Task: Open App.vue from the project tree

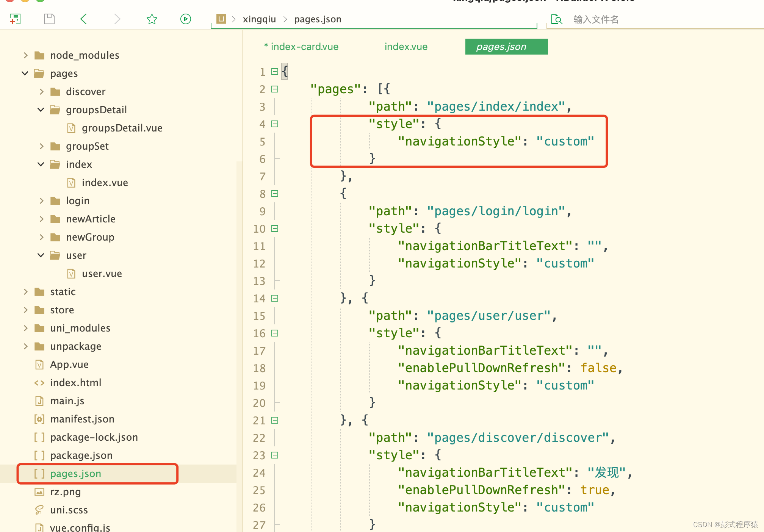Action: [x=69, y=365]
